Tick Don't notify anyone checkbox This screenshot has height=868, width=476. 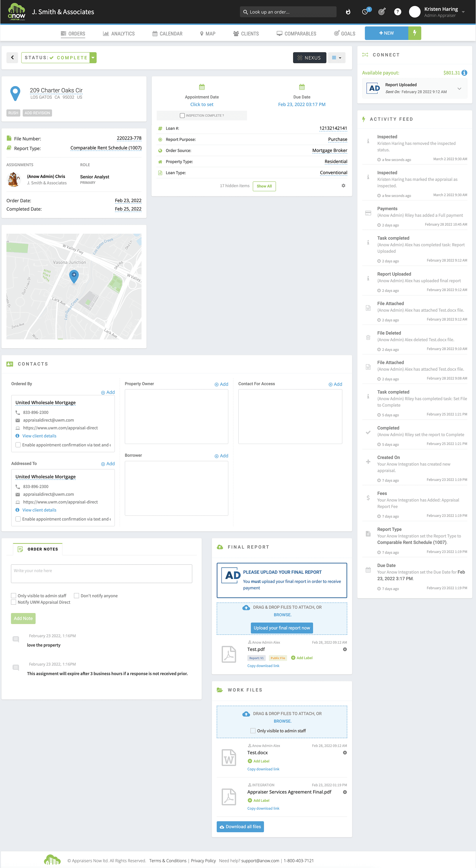(76, 595)
